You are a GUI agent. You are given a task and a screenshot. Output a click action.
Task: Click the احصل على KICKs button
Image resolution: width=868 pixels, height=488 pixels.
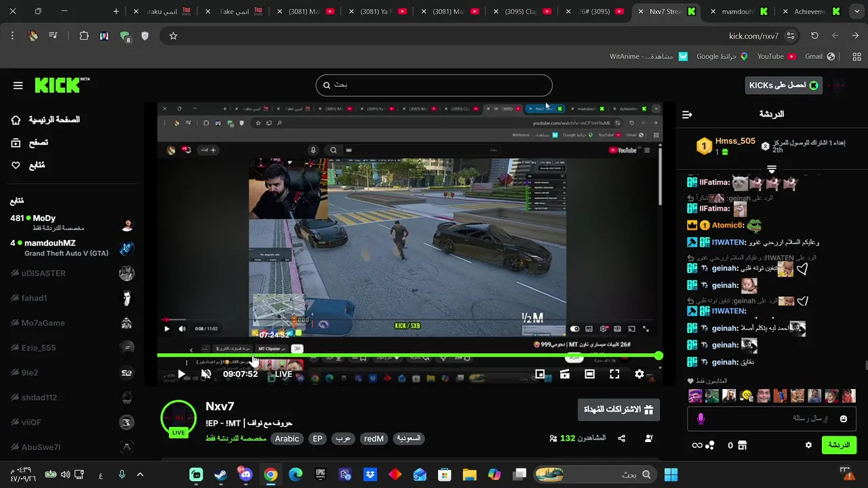[x=783, y=85]
